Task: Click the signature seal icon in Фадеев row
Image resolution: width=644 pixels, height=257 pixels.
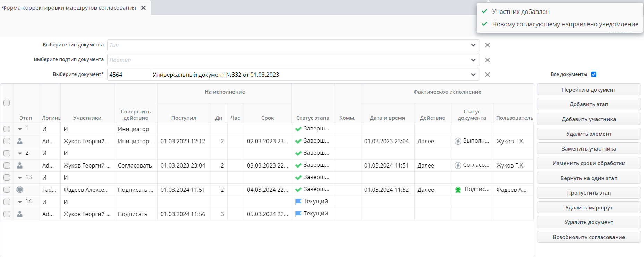Action: 20,190
